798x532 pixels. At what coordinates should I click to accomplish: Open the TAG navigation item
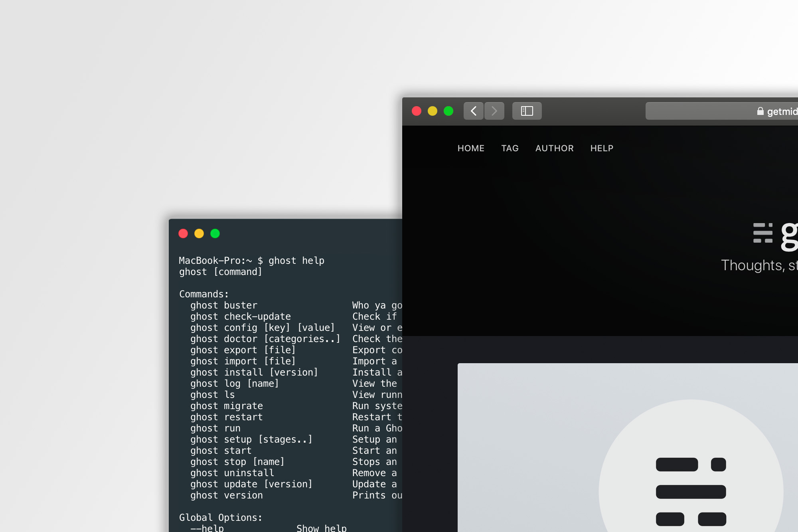pos(510,148)
